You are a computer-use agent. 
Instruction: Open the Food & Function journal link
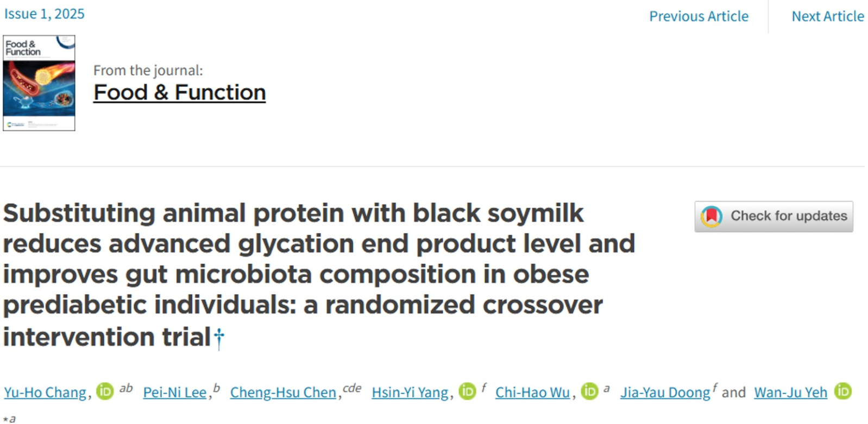click(x=179, y=92)
